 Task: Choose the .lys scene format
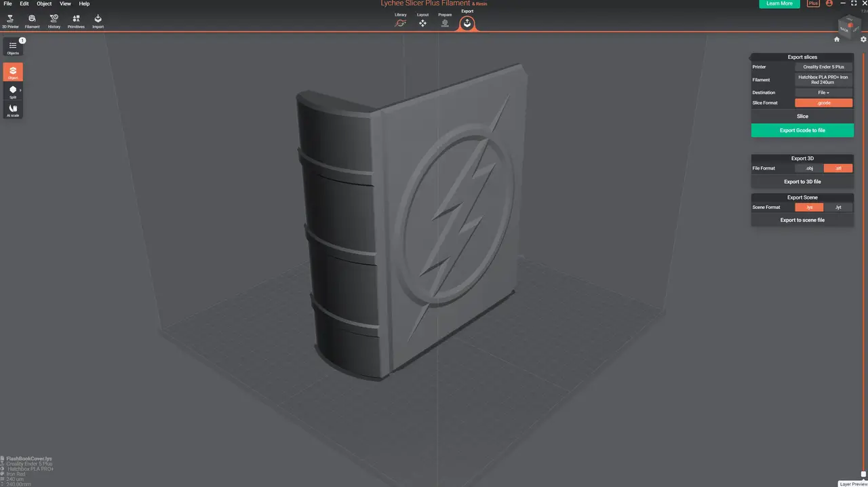tap(809, 207)
